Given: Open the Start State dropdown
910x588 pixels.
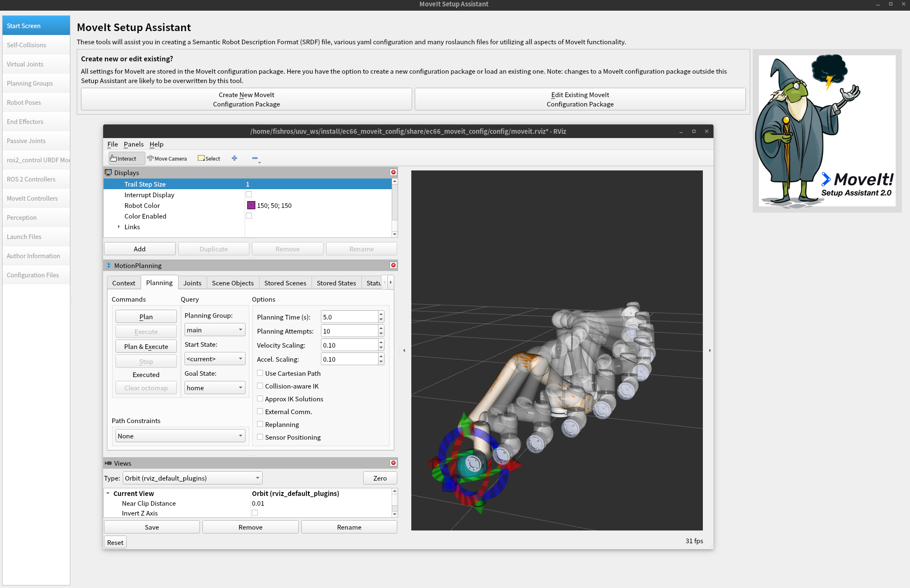Looking at the screenshot, I should point(215,359).
